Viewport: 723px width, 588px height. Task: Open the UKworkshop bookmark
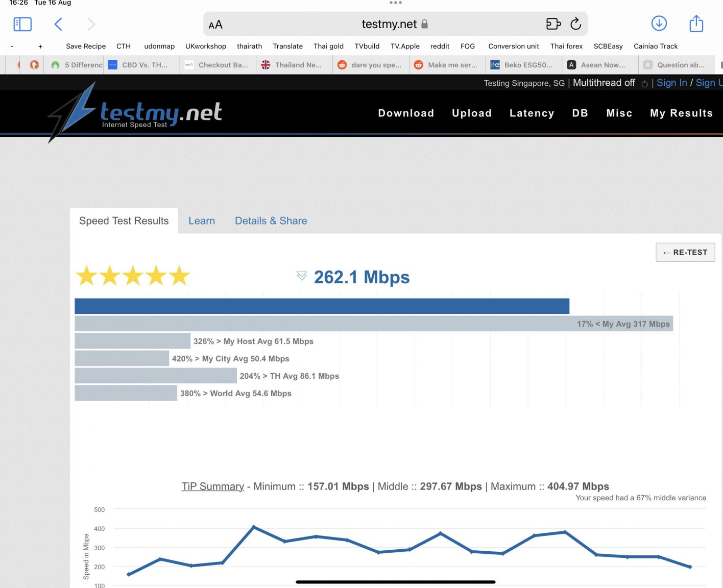point(206,46)
